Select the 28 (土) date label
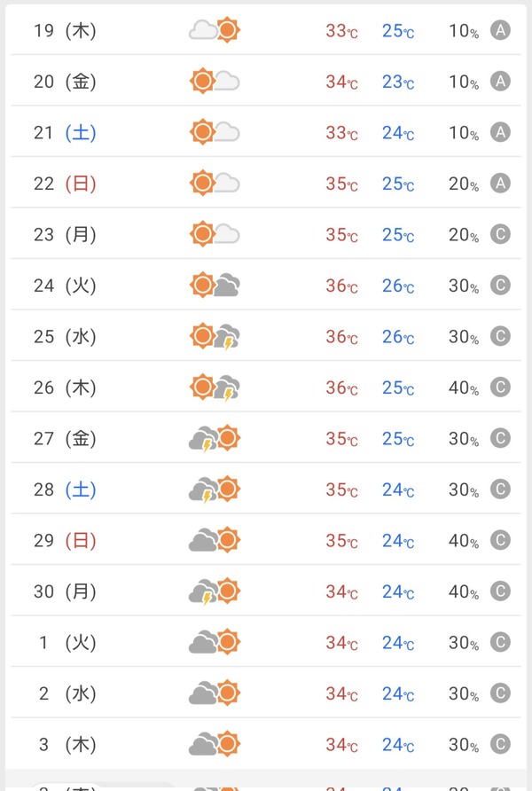The width and height of the screenshot is (532, 791). click(x=65, y=489)
